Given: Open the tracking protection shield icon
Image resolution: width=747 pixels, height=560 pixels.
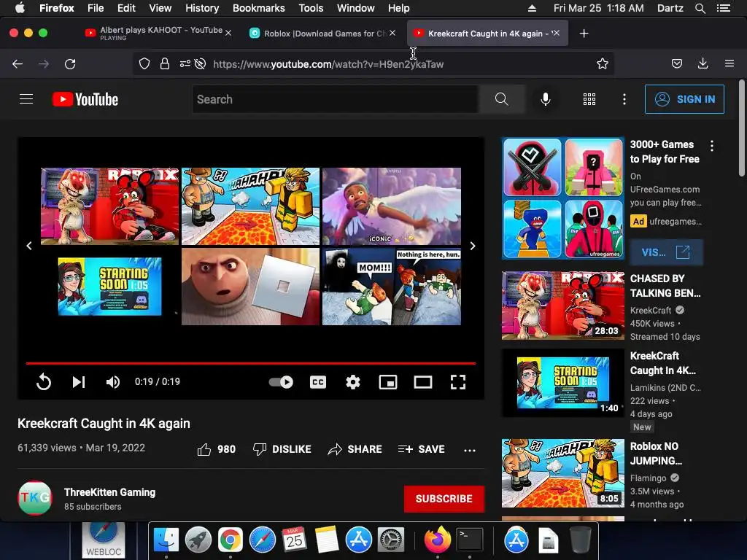Looking at the screenshot, I should (144, 64).
